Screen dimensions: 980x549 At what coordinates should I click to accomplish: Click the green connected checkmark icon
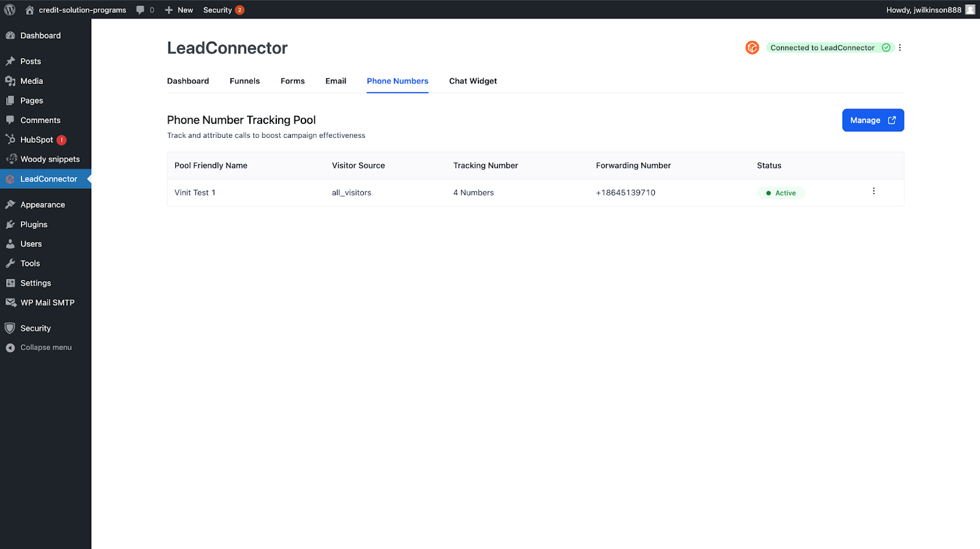(x=886, y=48)
